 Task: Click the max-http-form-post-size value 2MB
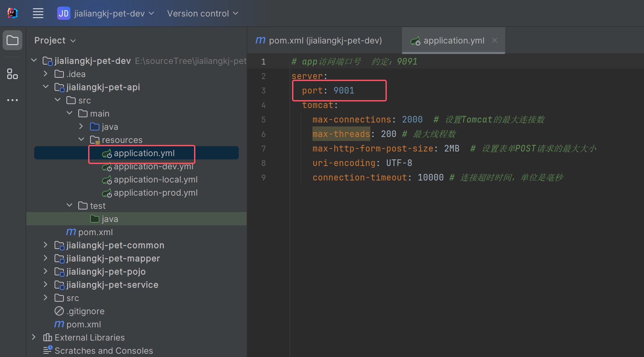(x=452, y=149)
